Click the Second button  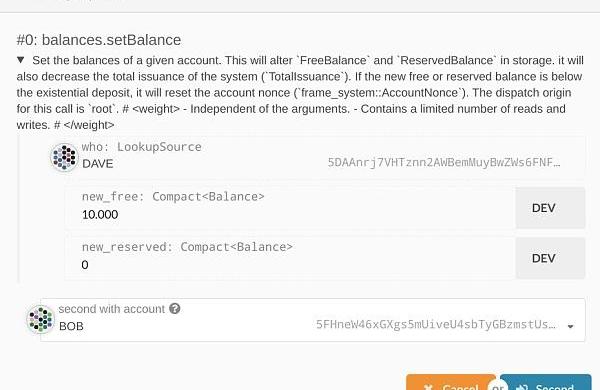point(546,382)
